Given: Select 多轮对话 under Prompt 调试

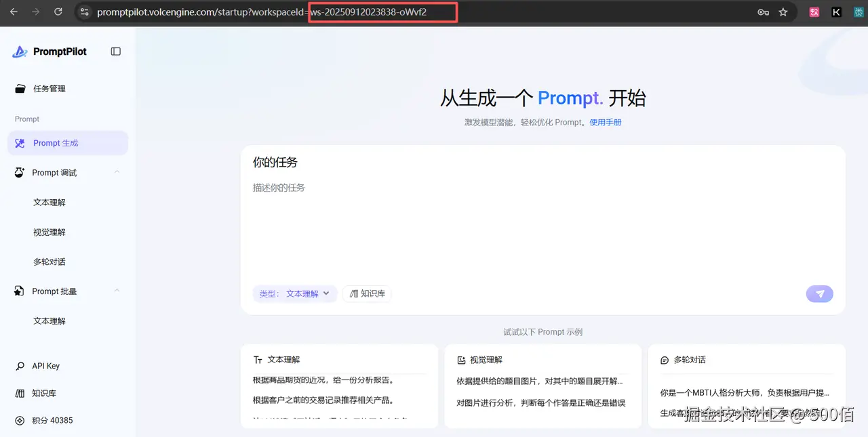Looking at the screenshot, I should click(48, 262).
